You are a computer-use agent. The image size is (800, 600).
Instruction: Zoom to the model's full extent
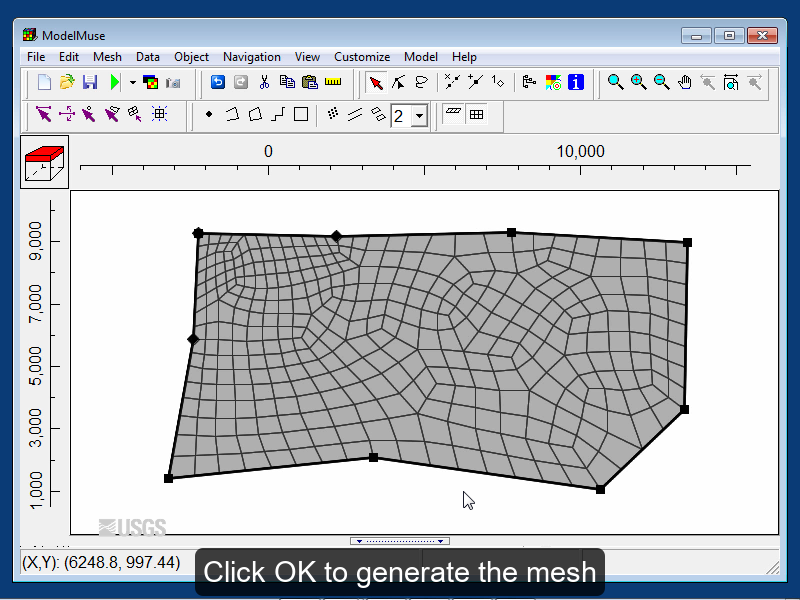pyautogui.click(x=731, y=82)
